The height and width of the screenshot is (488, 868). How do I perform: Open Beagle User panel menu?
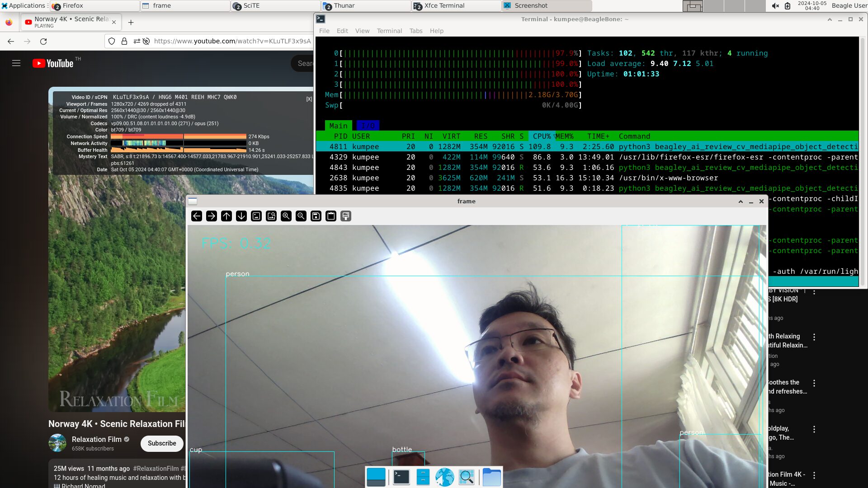pos(849,5)
